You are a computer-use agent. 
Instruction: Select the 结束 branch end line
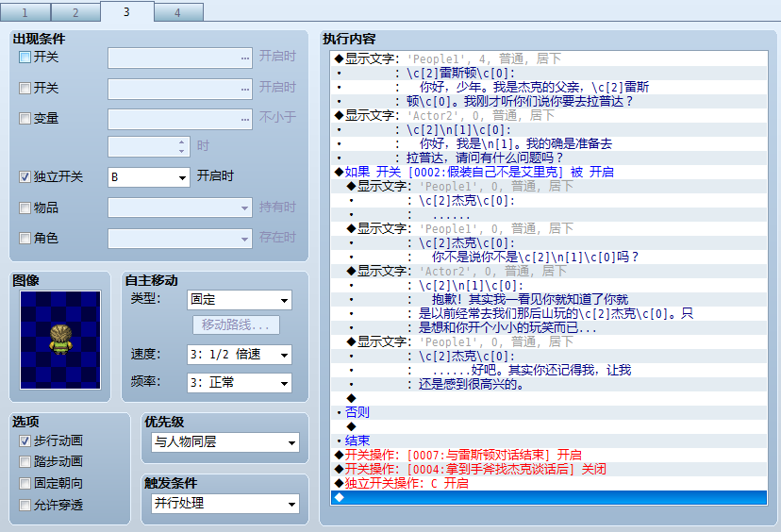click(548, 441)
